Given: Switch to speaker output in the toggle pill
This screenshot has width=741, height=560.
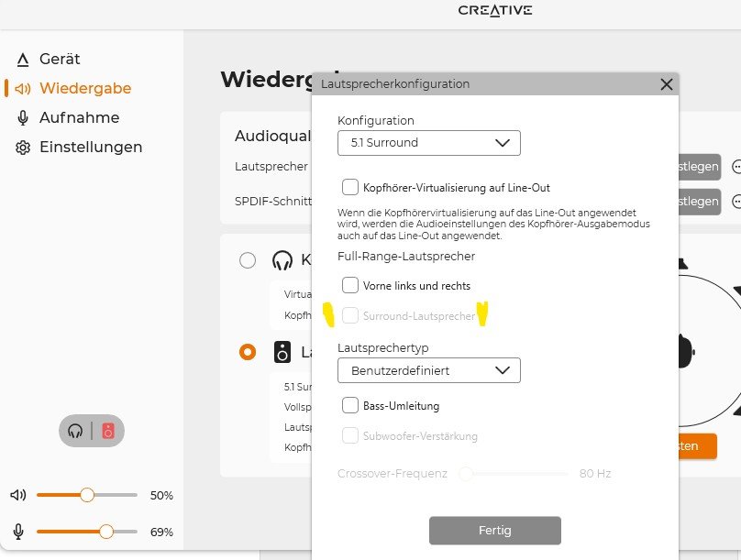Looking at the screenshot, I should pos(108,431).
